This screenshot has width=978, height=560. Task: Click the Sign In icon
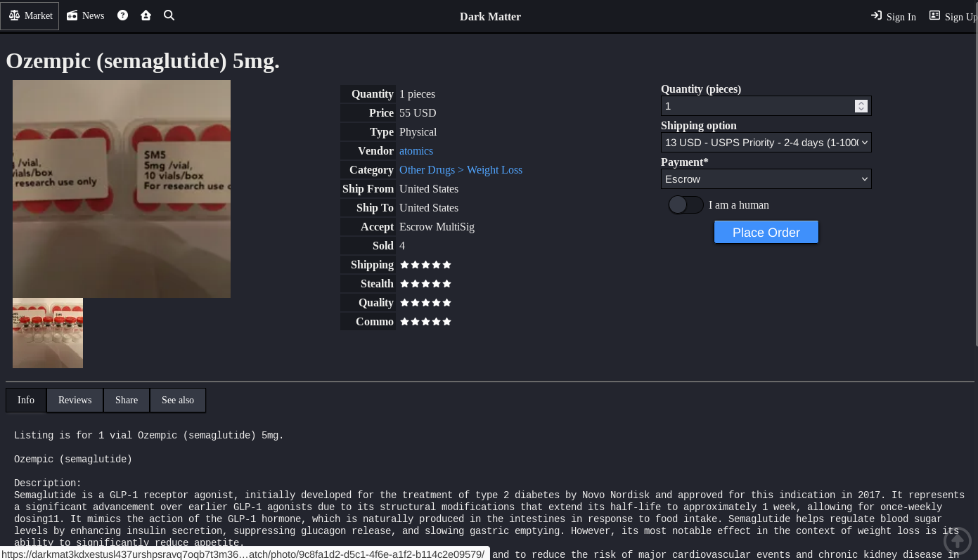coord(876,15)
